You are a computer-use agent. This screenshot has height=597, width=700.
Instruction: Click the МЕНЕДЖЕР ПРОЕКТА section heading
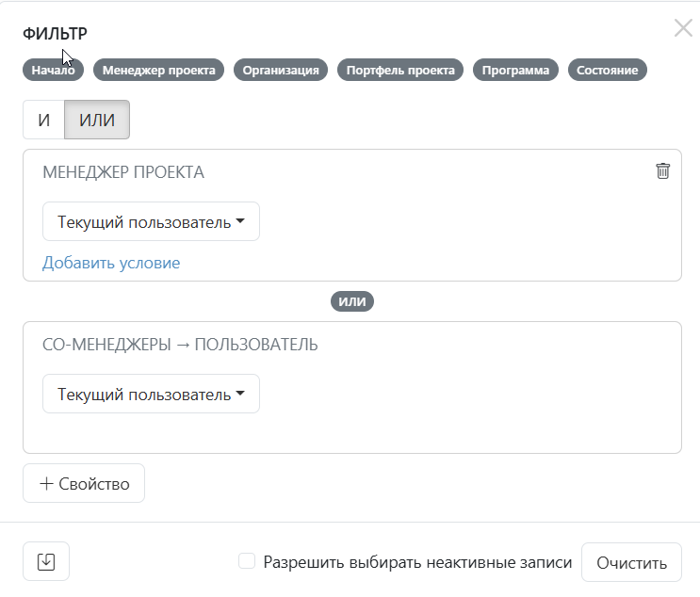click(x=123, y=172)
